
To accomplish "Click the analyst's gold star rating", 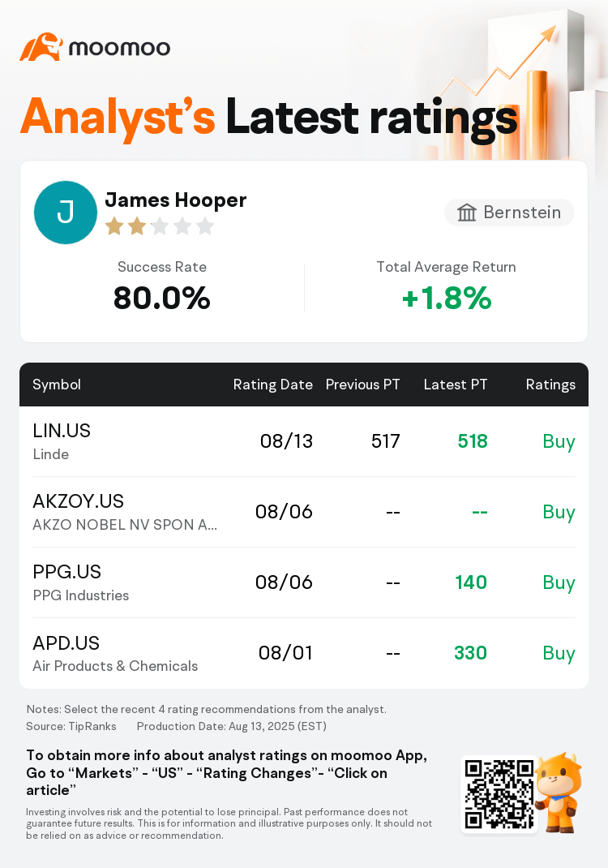I will coord(160,226).
